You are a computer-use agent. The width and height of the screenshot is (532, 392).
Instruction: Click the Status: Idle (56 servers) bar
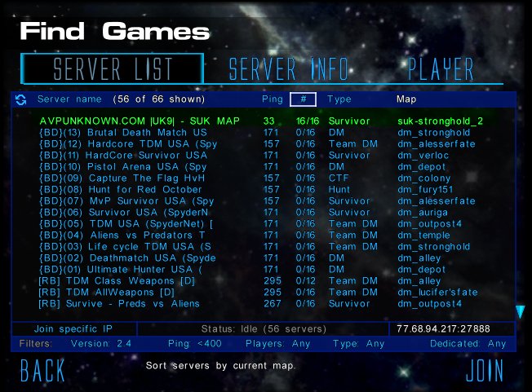(x=264, y=328)
